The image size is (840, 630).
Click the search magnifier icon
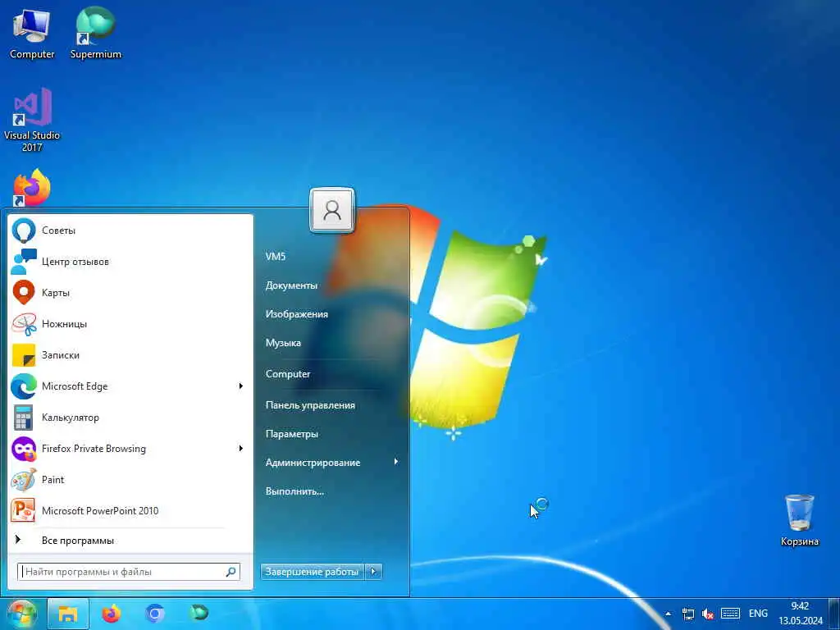click(231, 572)
